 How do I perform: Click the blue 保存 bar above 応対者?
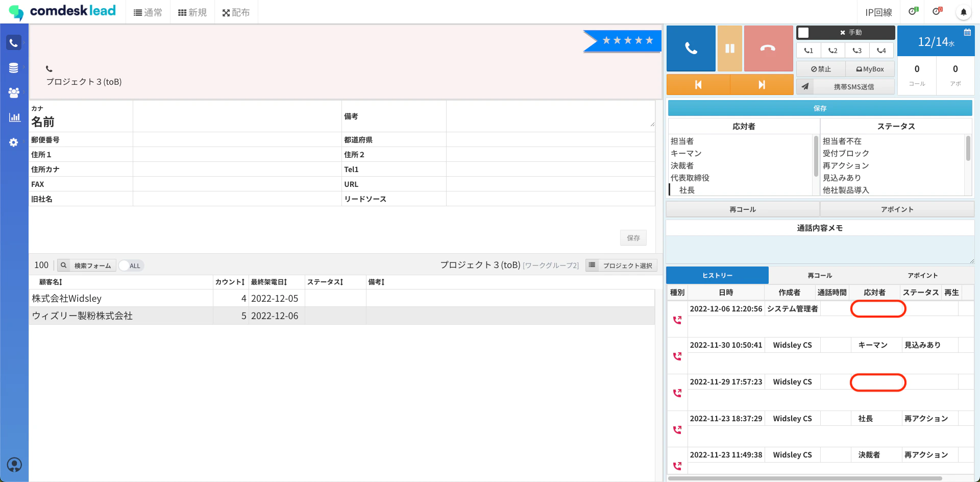tap(820, 108)
